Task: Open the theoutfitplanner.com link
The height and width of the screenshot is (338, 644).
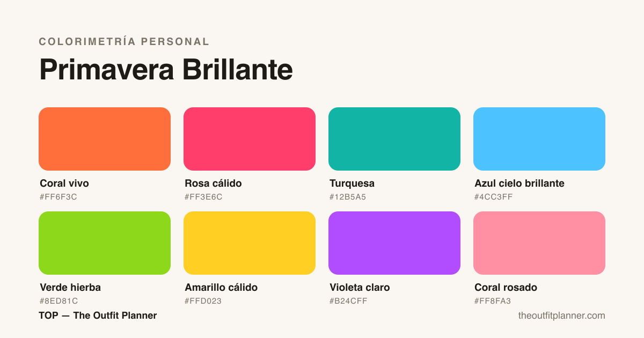Action: pos(561,316)
